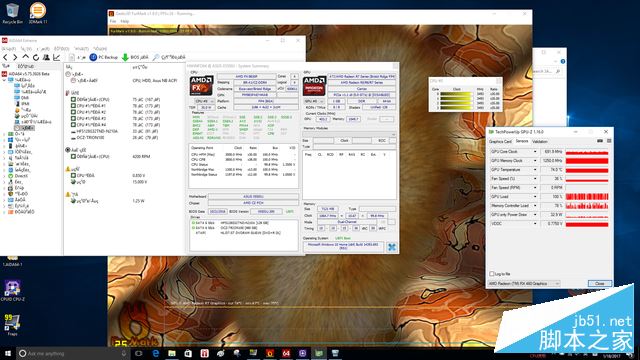The image size is (640, 360).
Task: Open the GPU Core Clock sensor dropdown
Action: (x=535, y=152)
